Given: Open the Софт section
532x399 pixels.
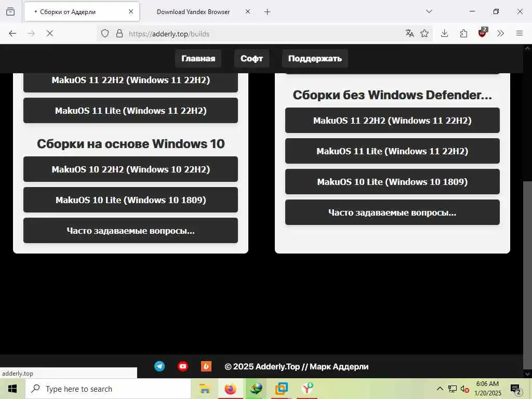Looking at the screenshot, I should 251,58.
